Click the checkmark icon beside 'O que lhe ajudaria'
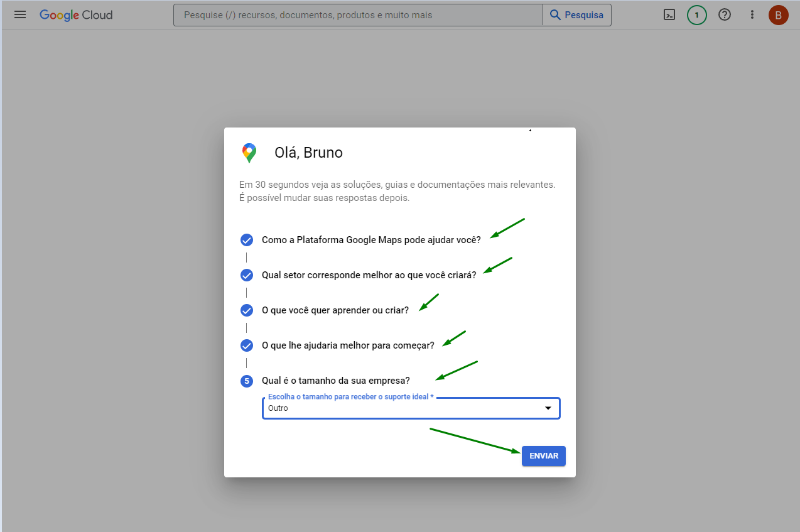 pyautogui.click(x=247, y=345)
